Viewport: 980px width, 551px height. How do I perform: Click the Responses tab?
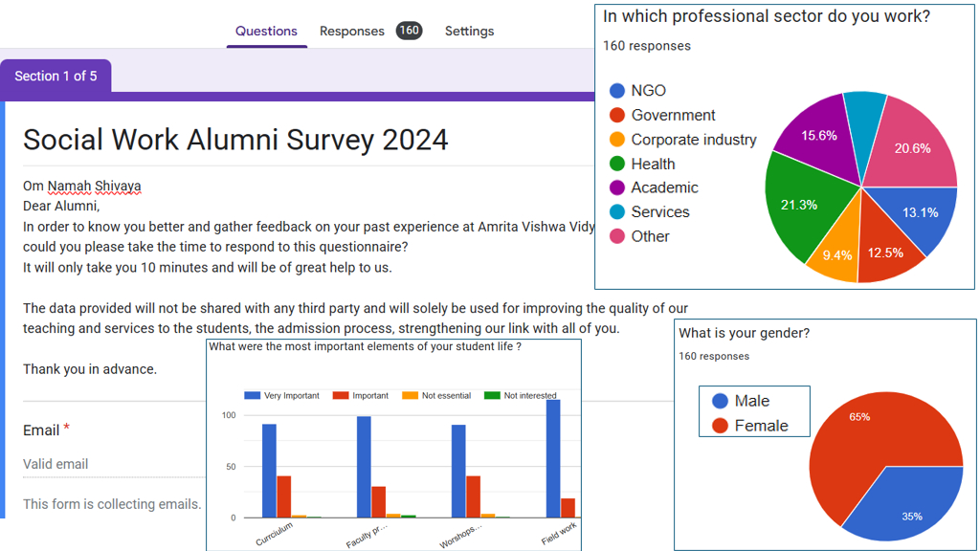352,31
